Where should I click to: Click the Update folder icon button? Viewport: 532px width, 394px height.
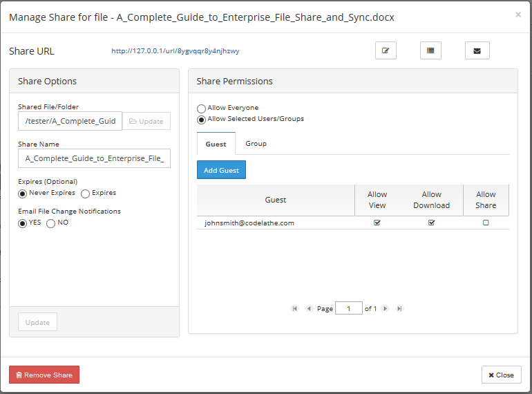tap(146, 121)
